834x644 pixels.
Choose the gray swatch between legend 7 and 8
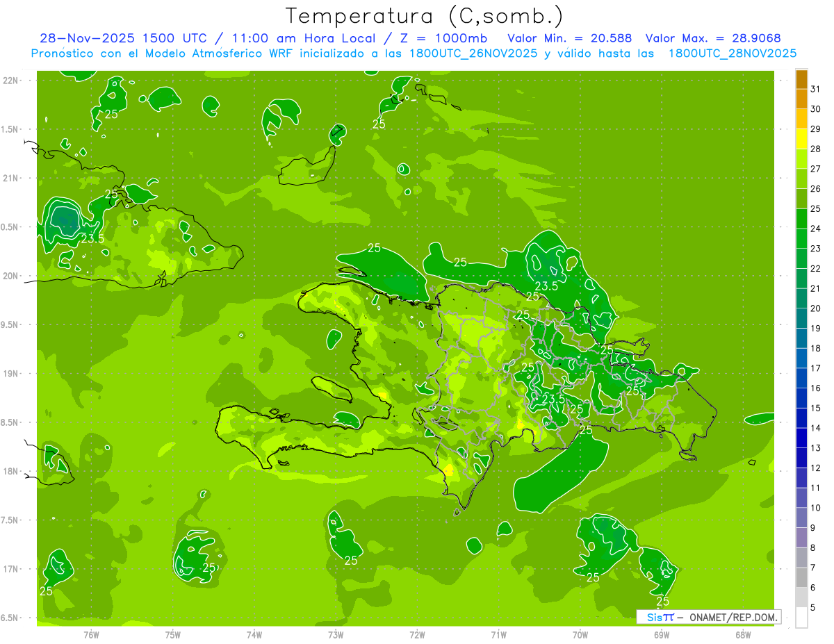click(x=801, y=557)
